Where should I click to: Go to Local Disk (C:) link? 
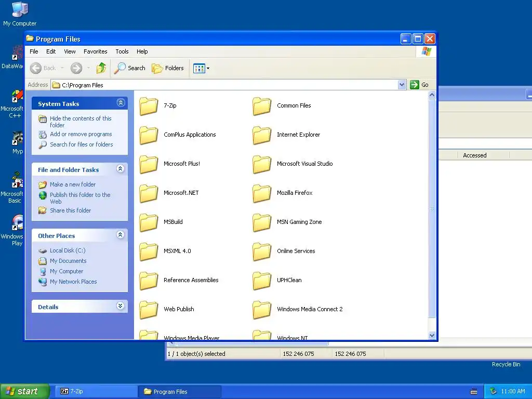coord(68,251)
